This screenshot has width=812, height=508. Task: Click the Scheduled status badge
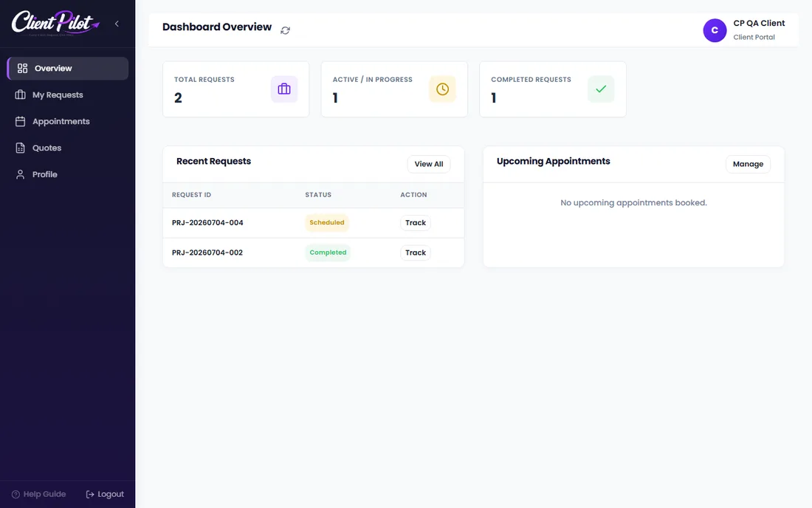(x=327, y=223)
